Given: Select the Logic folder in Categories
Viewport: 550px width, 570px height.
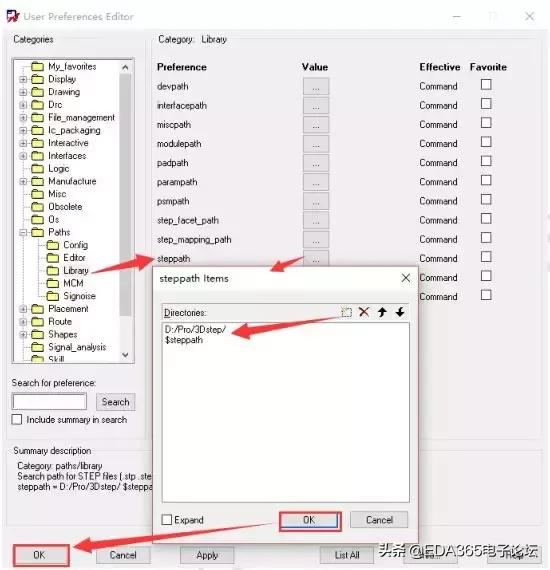Looking at the screenshot, I should [x=50, y=169].
